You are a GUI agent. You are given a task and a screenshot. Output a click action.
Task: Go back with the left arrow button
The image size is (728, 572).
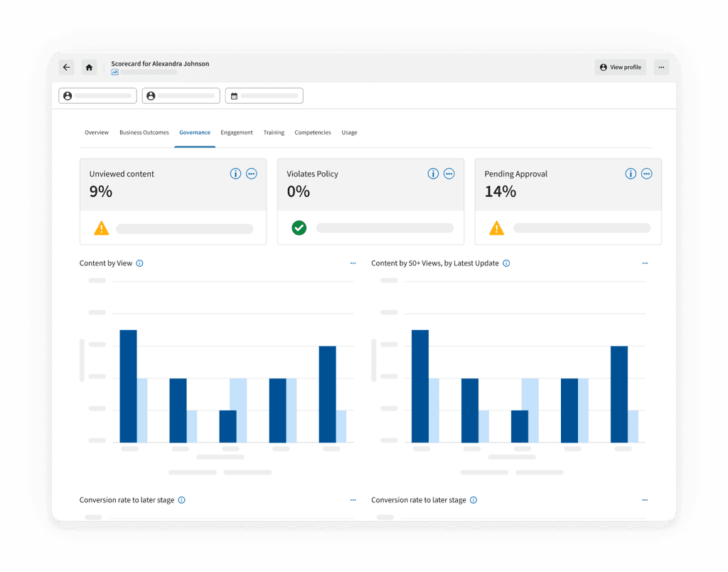point(67,68)
